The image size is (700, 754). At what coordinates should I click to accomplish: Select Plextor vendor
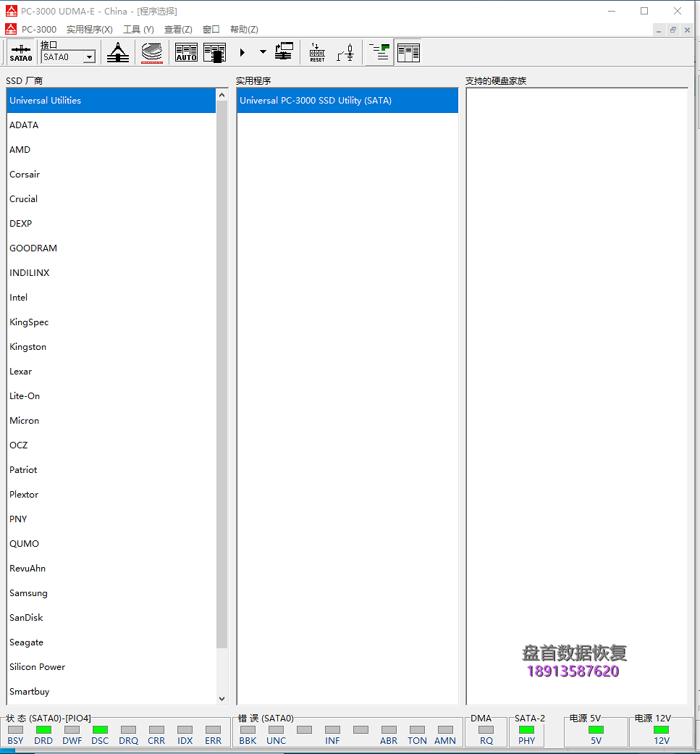111,494
